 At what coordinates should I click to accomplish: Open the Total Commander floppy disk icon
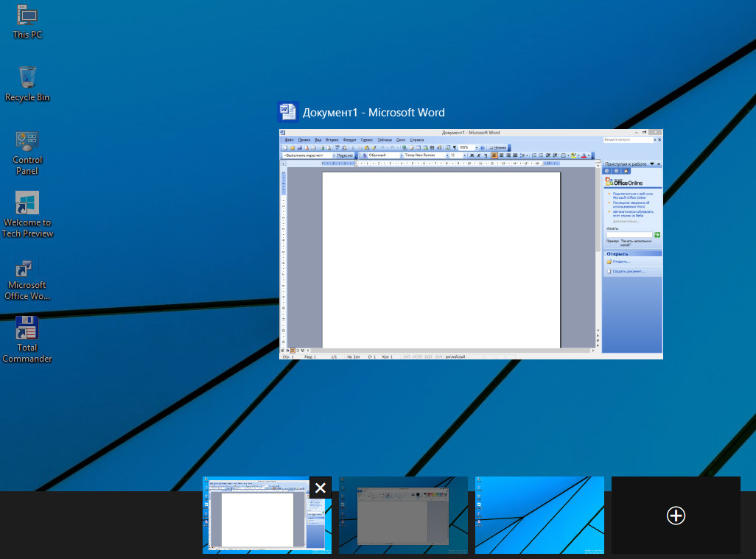pos(27,328)
